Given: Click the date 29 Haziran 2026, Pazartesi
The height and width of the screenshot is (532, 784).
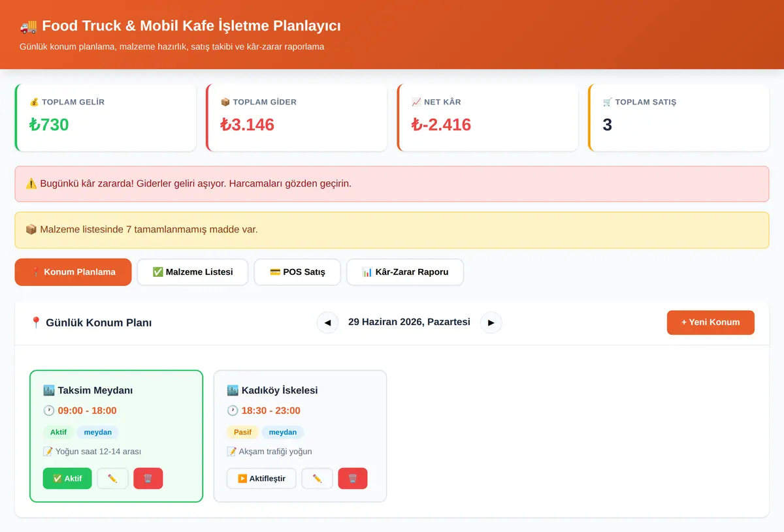Looking at the screenshot, I should coord(409,322).
